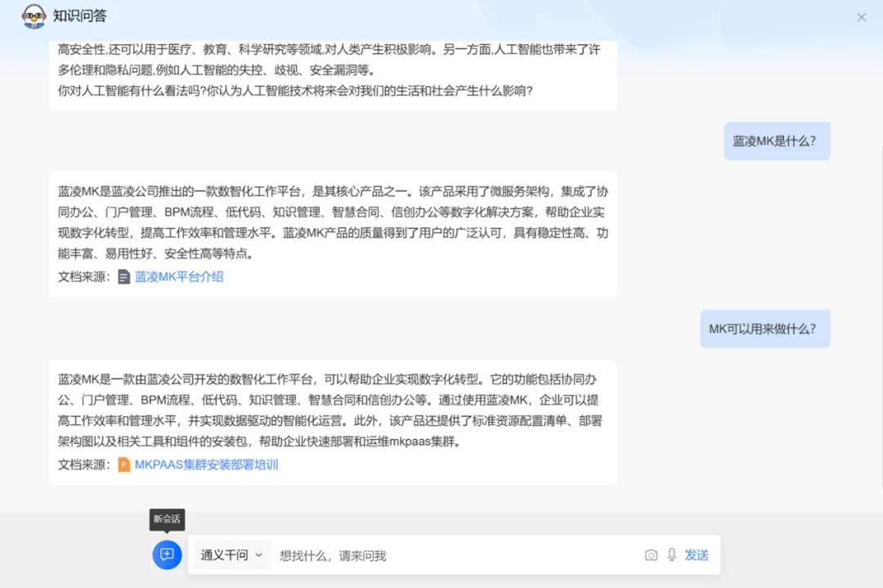Image resolution: width=883 pixels, height=588 pixels.
Task: Click the camera icon in the input bar
Action: (651, 555)
